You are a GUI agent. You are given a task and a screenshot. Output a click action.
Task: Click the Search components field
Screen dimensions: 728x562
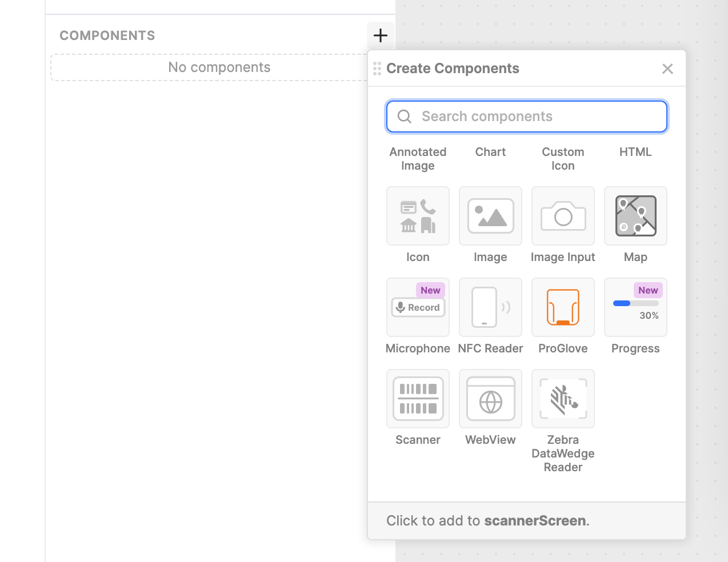pyautogui.click(x=527, y=117)
